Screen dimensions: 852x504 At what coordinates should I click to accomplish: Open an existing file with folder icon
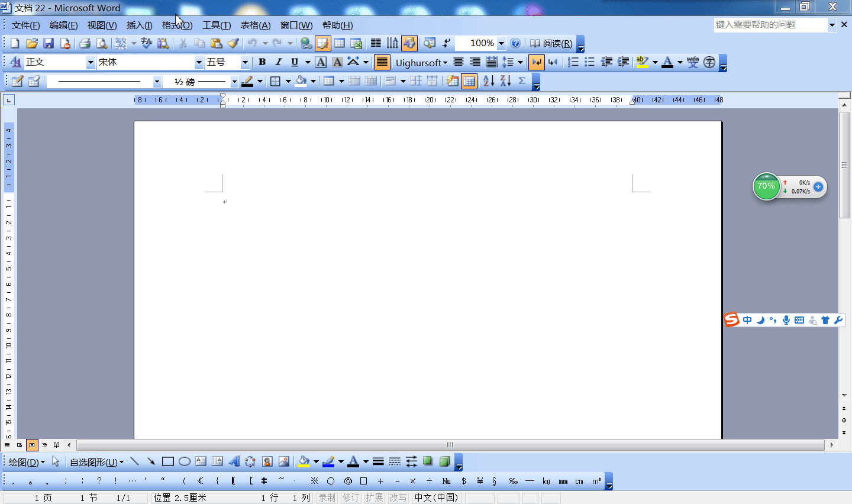pyautogui.click(x=32, y=43)
